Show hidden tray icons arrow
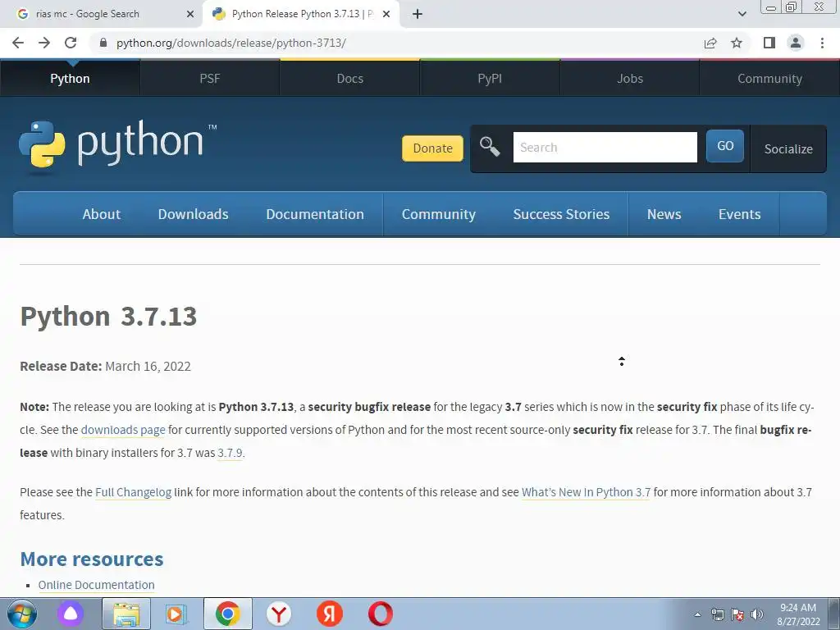This screenshot has width=840, height=630. [697, 614]
